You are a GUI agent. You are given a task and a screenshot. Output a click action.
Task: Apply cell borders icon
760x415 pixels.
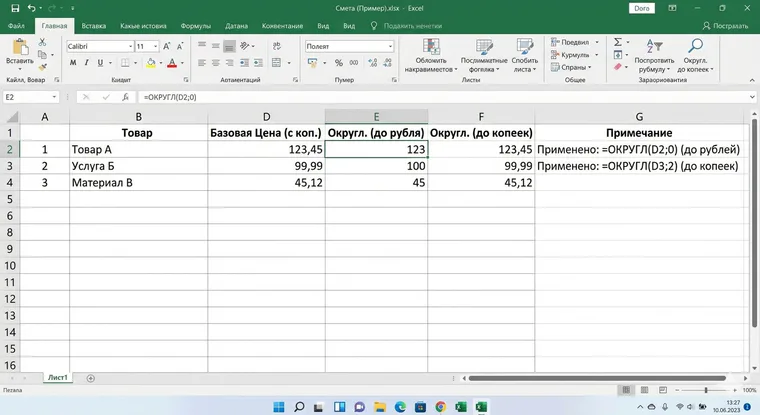pyautogui.click(x=125, y=63)
